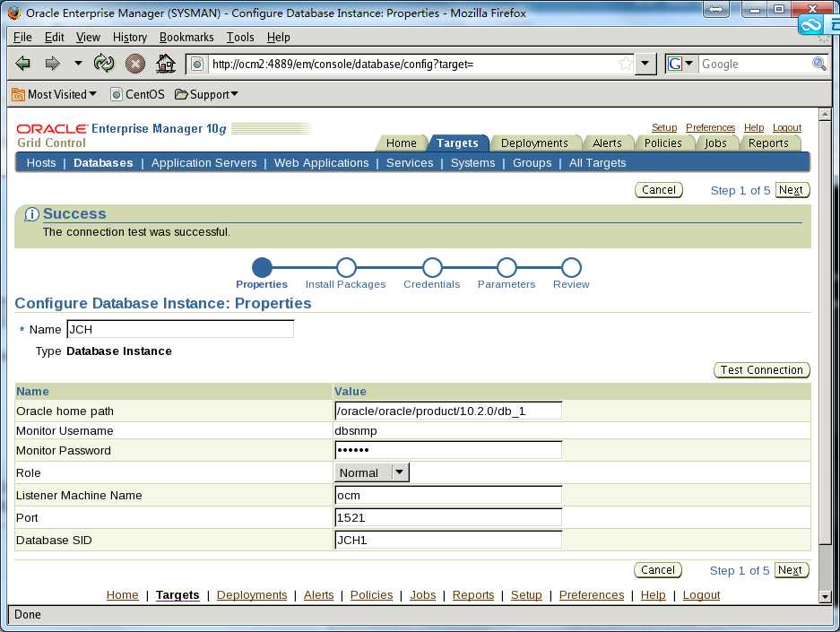Click the bottom Cancel button

658,570
